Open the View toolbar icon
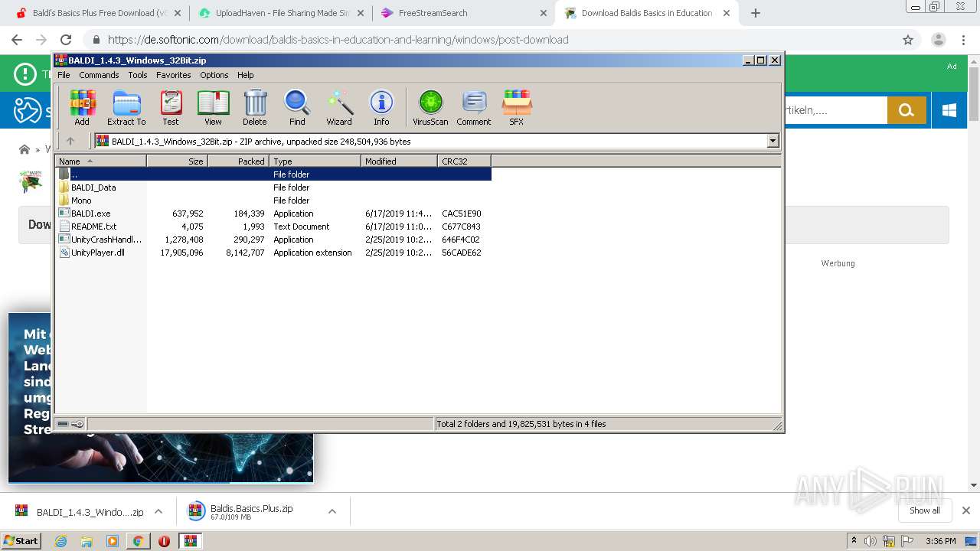Viewport: 980px width, 551px height. click(213, 107)
